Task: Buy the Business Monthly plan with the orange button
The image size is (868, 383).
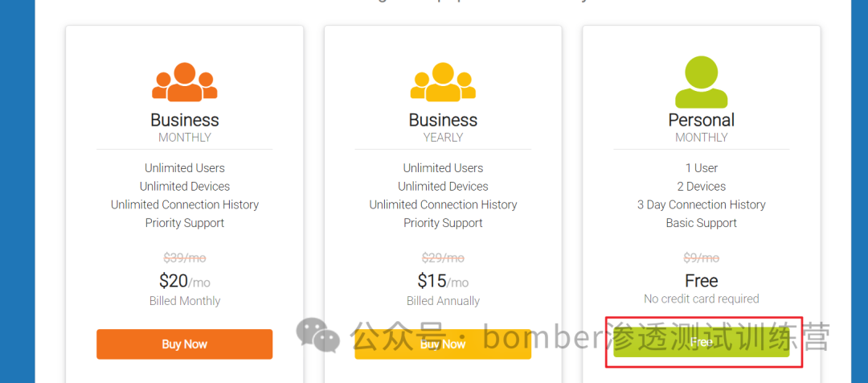Action: click(x=184, y=344)
